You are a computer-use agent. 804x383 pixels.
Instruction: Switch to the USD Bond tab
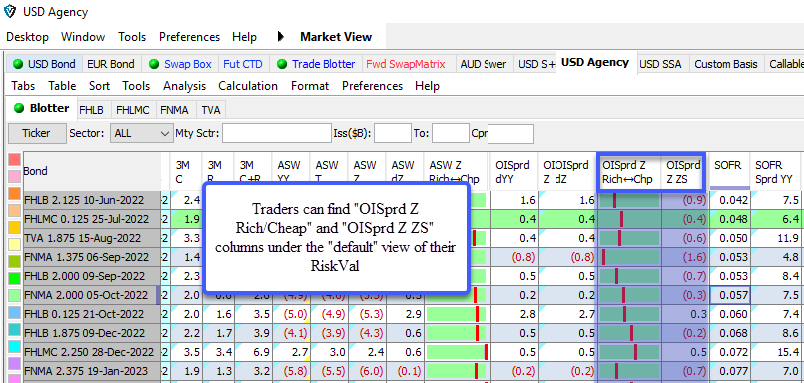(x=45, y=64)
